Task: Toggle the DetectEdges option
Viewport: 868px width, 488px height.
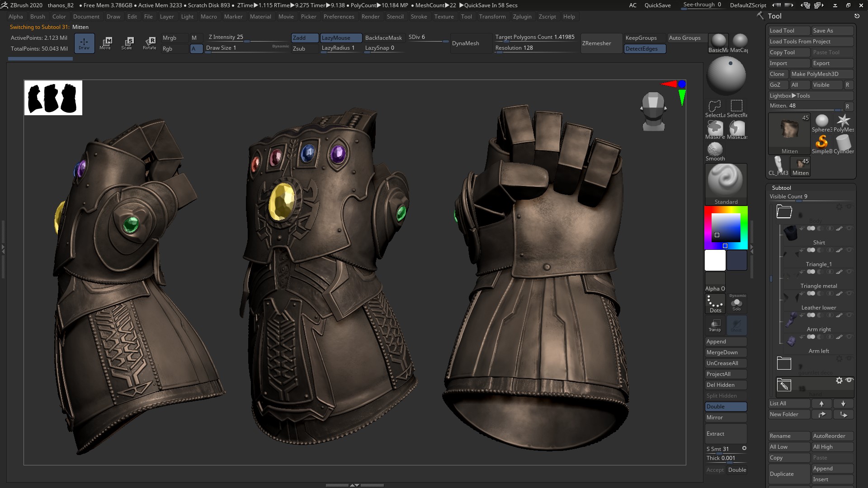Action: 645,49
